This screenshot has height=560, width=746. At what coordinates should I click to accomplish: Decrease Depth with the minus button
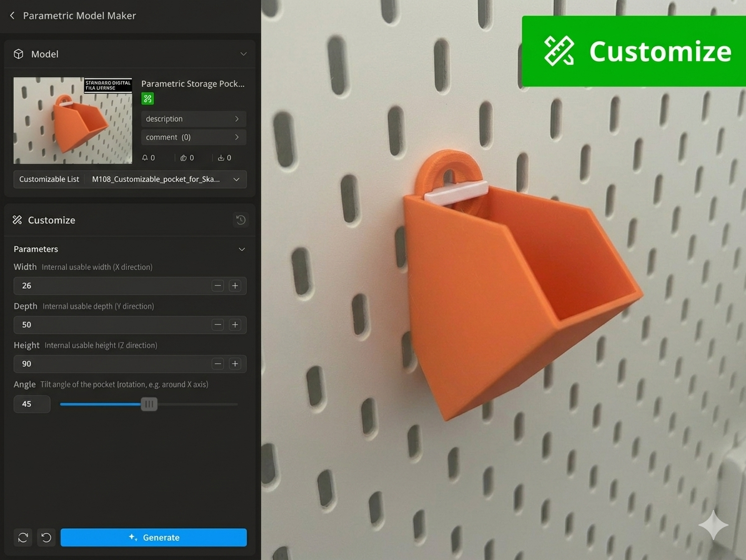click(218, 324)
